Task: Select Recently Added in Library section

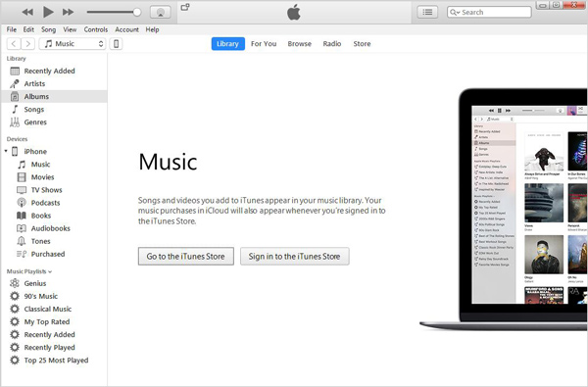Action: coord(54,71)
